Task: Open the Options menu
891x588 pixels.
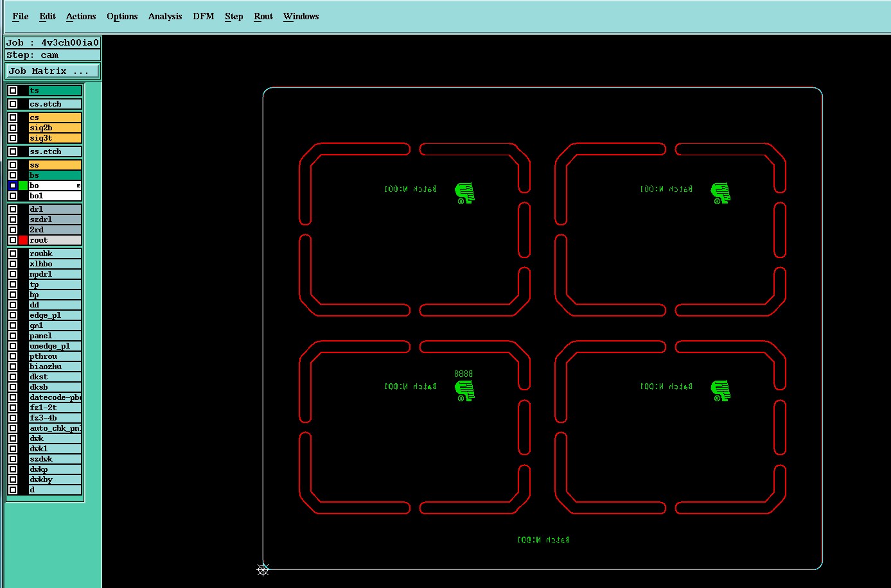Action: coord(122,16)
